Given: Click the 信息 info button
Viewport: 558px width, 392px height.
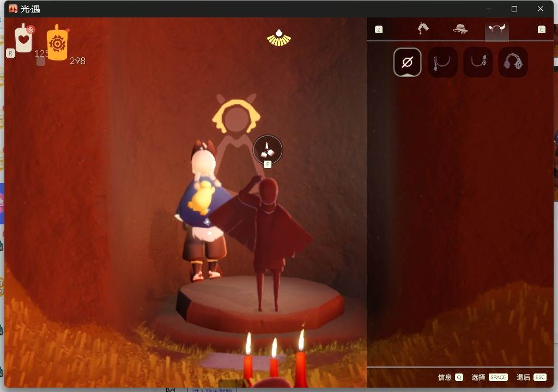Looking at the screenshot, I should point(451,377).
